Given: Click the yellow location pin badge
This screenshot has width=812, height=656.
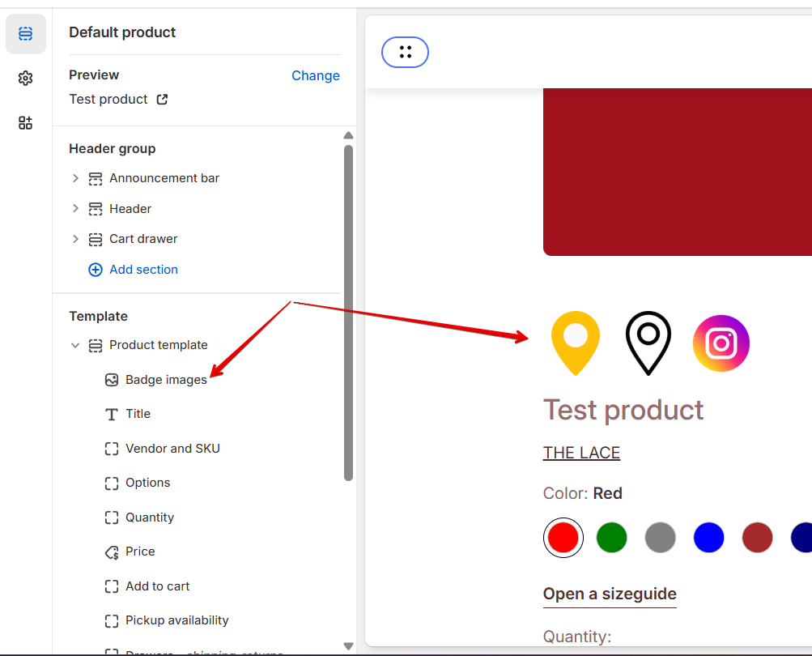Looking at the screenshot, I should pyautogui.click(x=576, y=343).
